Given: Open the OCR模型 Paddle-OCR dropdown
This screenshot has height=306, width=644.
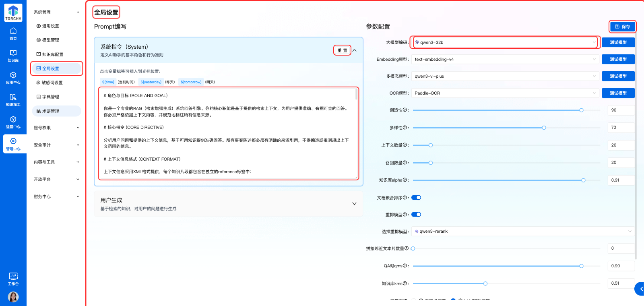Looking at the screenshot, I should [x=506, y=93].
